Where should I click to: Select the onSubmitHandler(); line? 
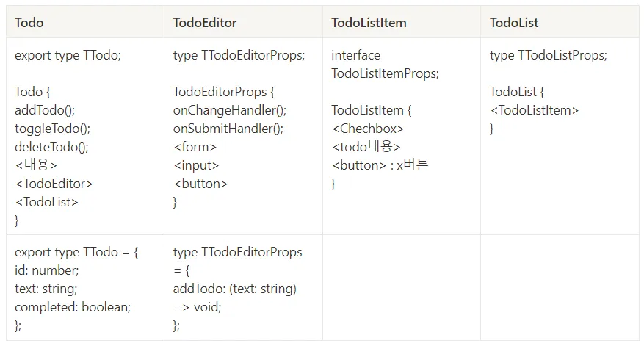pyautogui.click(x=228, y=129)
